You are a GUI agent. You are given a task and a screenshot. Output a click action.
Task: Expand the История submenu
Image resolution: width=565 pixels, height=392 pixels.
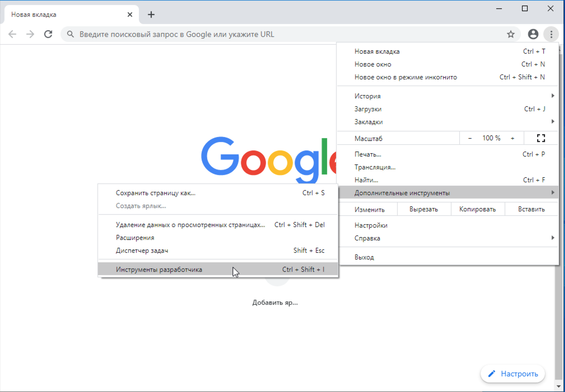coord(448,96)
